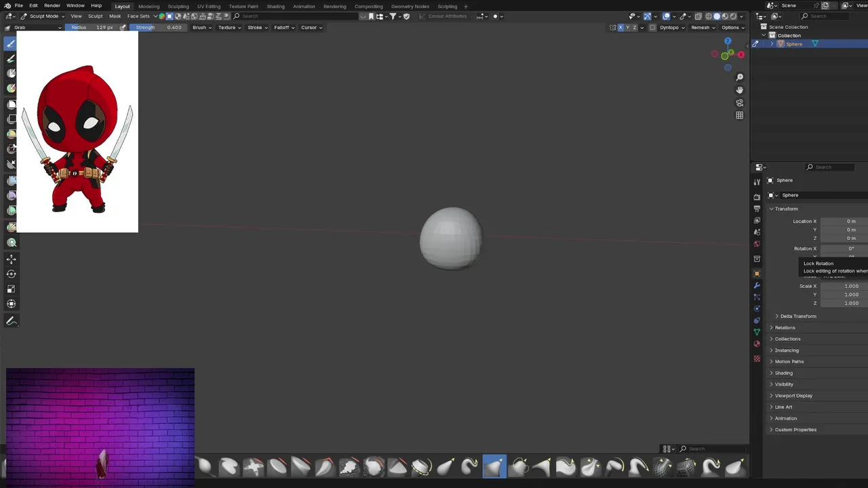Switch to wireframe viewport shading
This screenshot has height=488, width=868.
coord(709,16)
